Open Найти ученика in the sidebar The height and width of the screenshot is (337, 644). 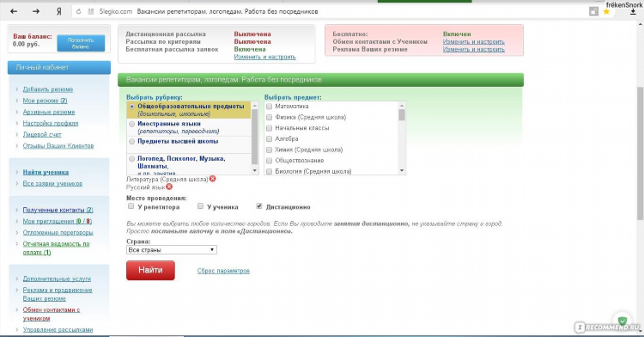(x=46, y=172)
